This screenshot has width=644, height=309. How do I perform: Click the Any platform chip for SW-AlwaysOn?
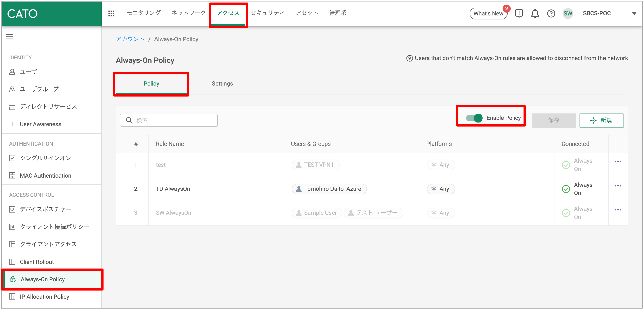441,213
